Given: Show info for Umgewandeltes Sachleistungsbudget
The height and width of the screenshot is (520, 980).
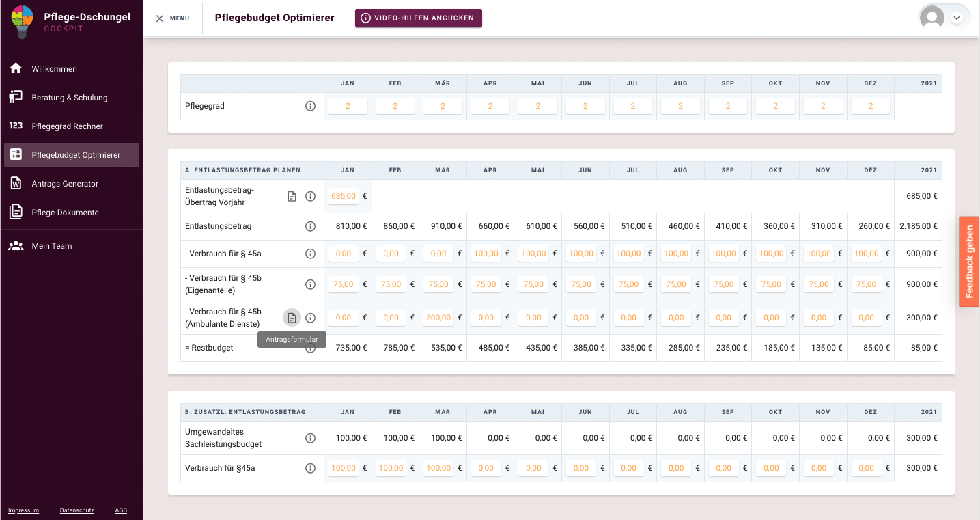Looking at the screenshot, I should (x=310, y=438).
